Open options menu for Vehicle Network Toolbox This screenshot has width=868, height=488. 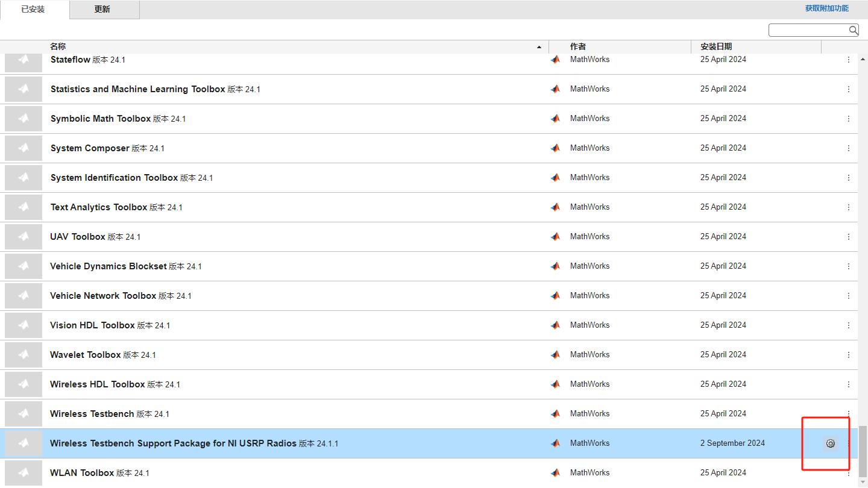(x=849, y=296)
